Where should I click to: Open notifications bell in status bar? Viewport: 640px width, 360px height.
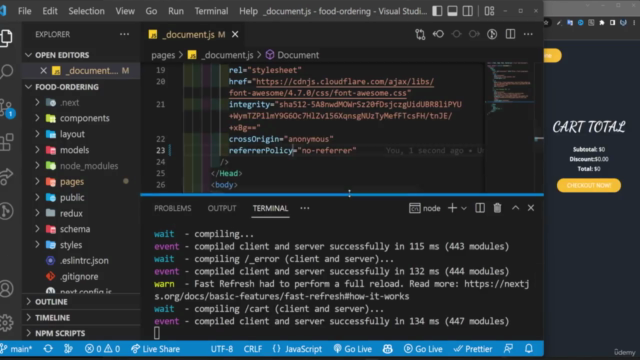pos(529,349)
